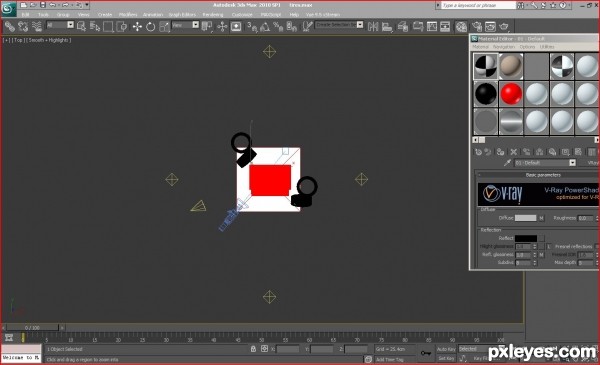Open Schematic View from main toolbar
This screenshot has width=600, height=365.
[445, 26]
